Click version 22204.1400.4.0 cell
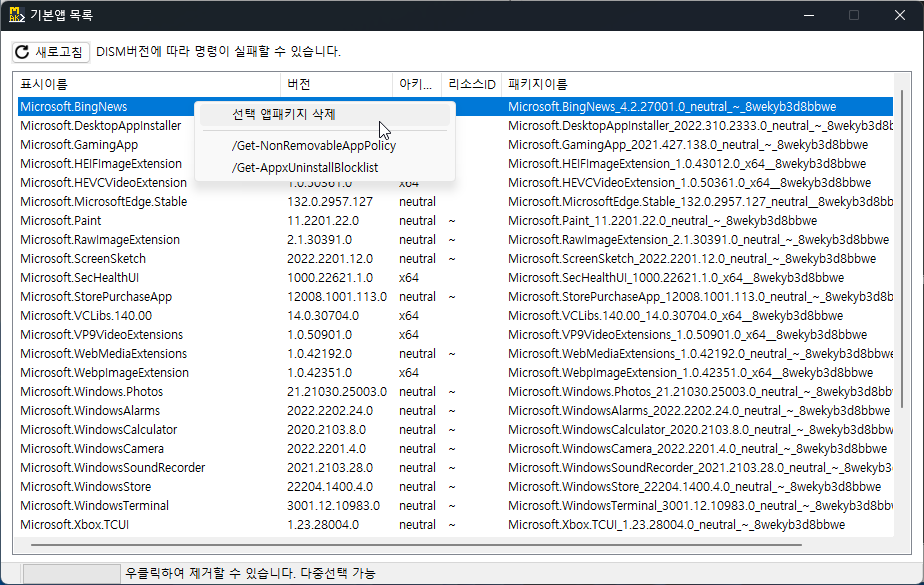The image size is (924, 585). [330, 487]
